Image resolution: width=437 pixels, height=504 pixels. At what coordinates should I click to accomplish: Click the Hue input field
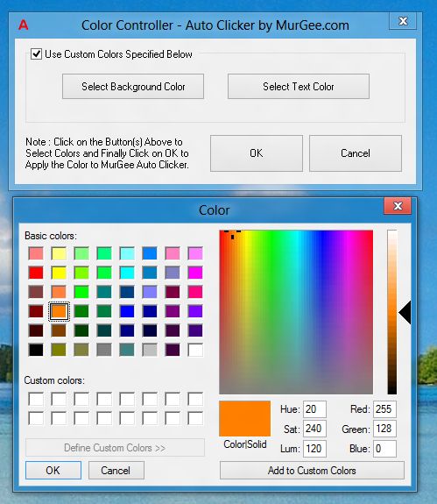314,409
